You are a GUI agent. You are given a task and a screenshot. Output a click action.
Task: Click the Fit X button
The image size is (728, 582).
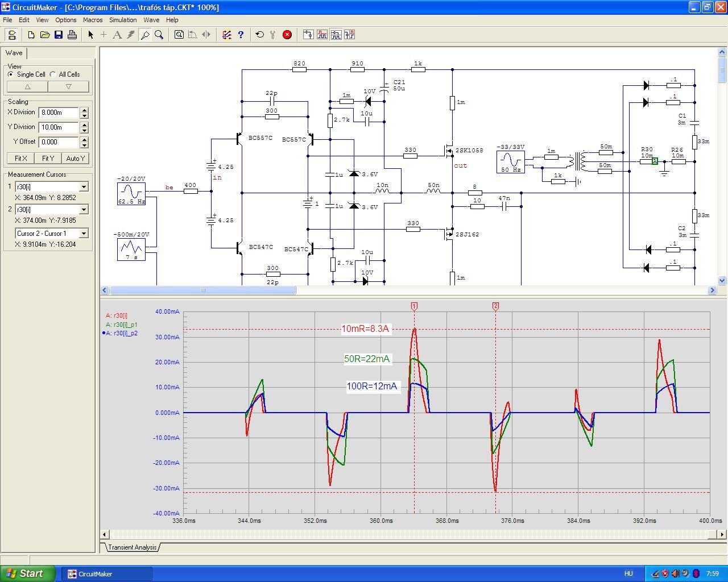21,159
